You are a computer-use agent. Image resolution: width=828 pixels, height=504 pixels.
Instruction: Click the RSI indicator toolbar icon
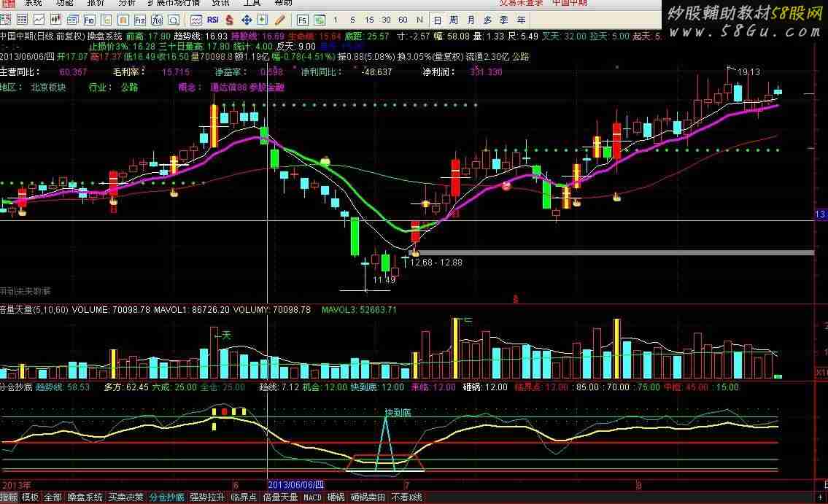213,20
